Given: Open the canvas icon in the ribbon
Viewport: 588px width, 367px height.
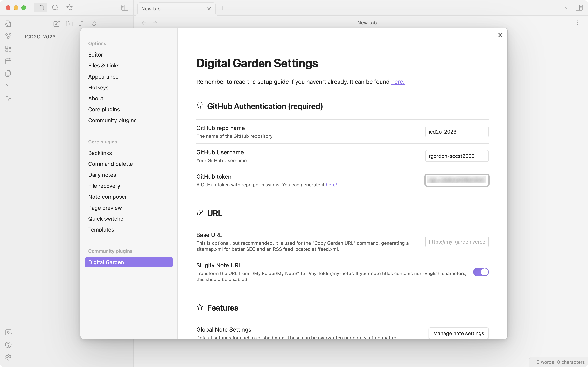Looking at the screenshot, I should pos(8,49).
